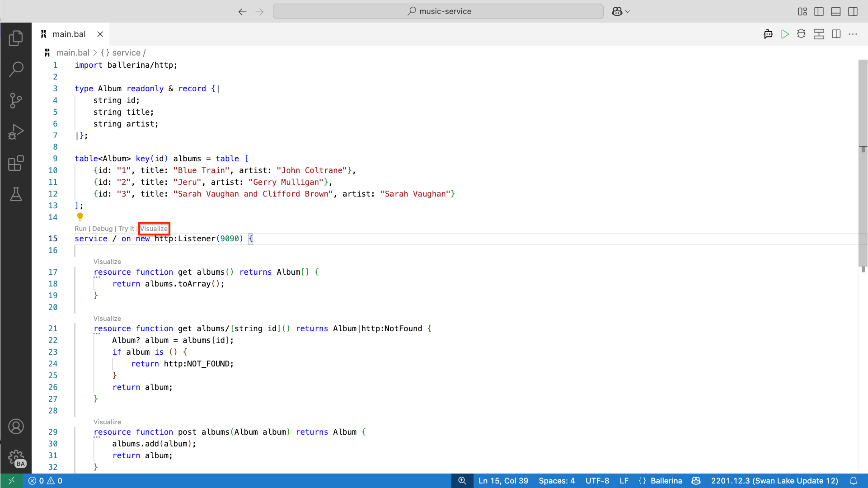Go forward in navigation history
The width and height of the screenshot is (868, 488).
coord(259,12)
